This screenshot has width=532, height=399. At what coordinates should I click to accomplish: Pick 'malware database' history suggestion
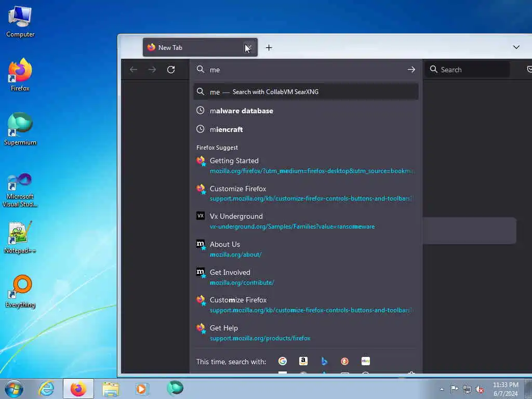305,111
